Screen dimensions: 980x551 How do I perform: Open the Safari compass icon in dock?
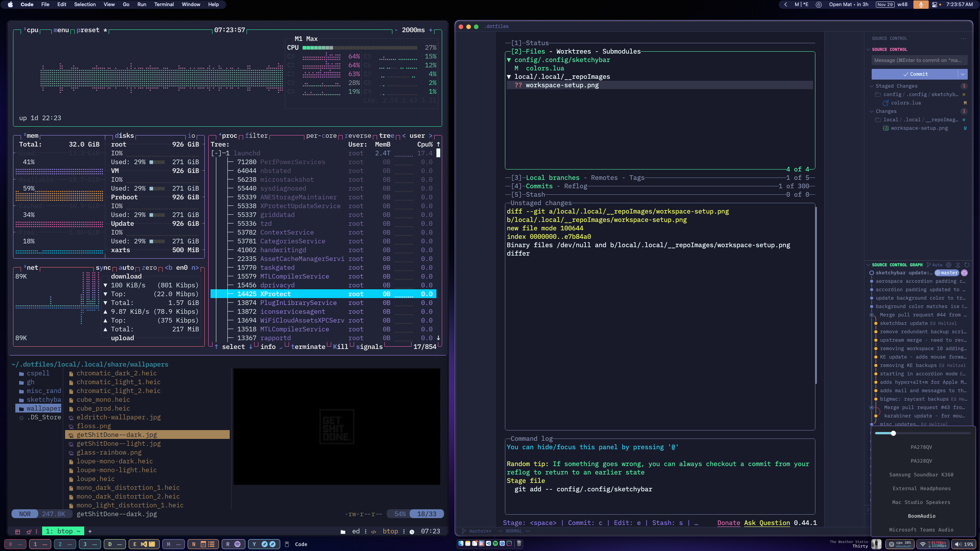coord(502,543)
